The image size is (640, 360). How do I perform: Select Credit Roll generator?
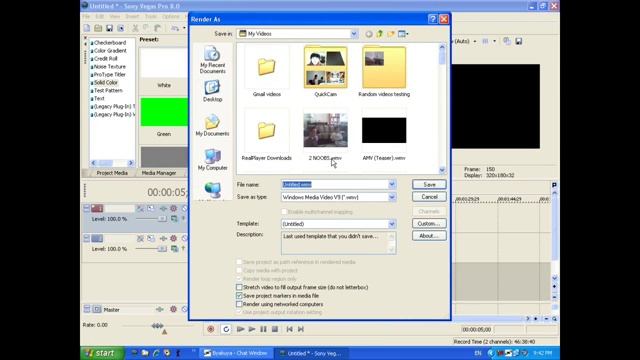(x=106, y=59)
